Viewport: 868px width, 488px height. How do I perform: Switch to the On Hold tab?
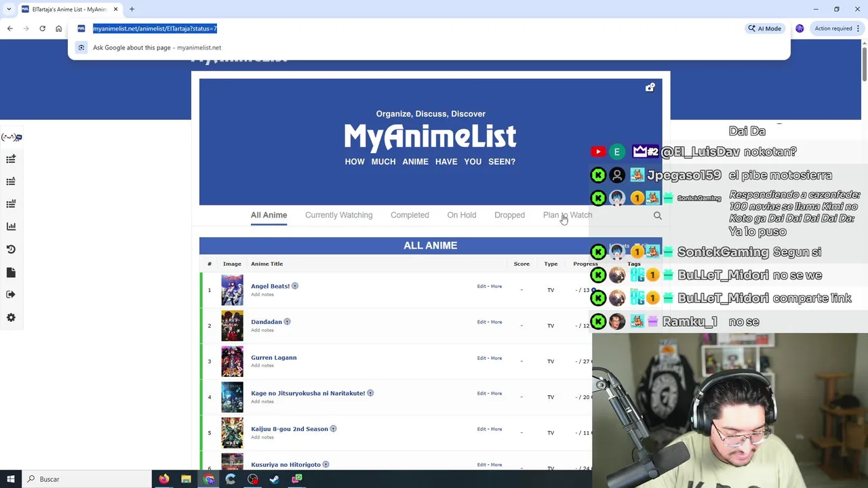[x=461, y=215]
